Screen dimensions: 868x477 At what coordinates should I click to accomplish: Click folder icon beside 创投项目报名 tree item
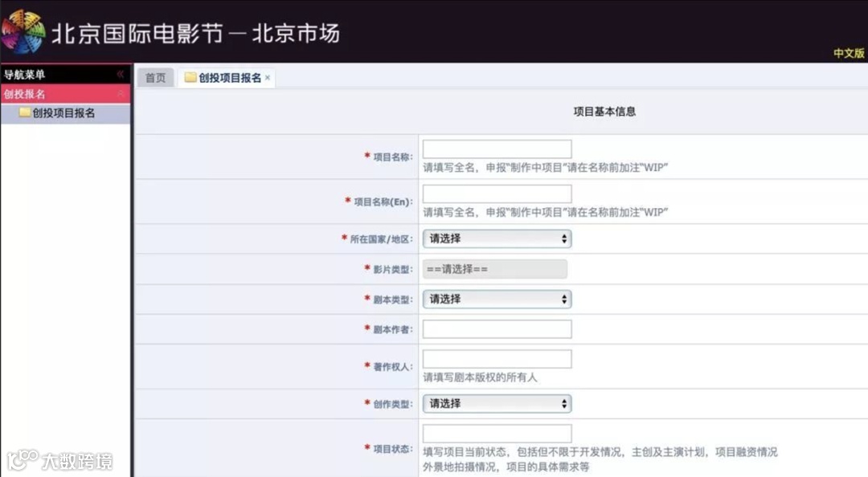[x=24, y=112]
